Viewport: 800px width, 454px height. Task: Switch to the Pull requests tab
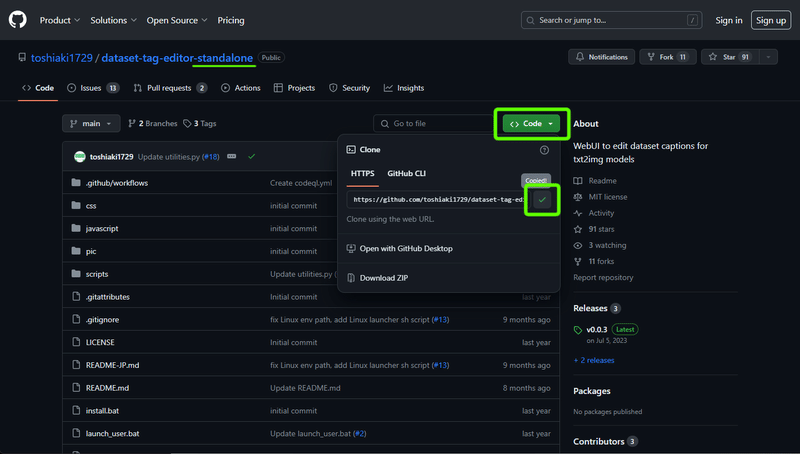coord(170,88)
